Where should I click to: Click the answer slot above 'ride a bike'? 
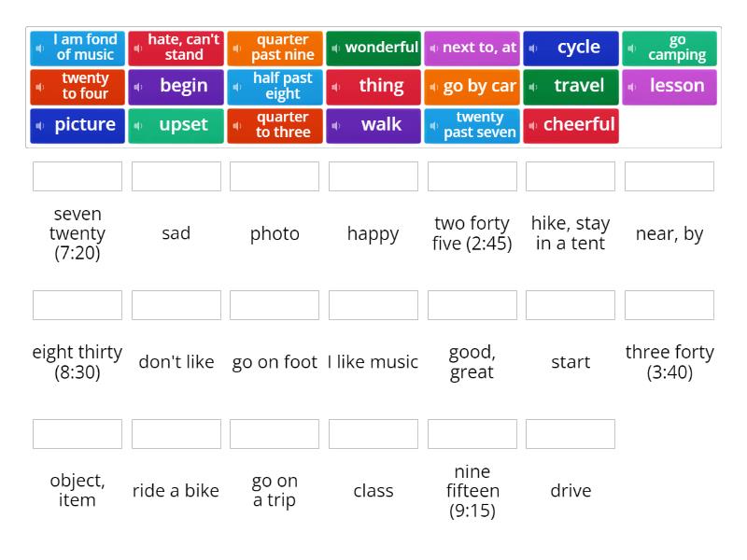pos(176,434)
